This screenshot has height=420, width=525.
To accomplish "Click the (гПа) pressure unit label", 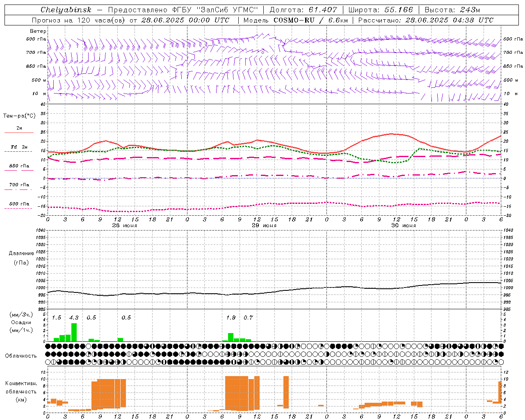I will tap(21, 263).
